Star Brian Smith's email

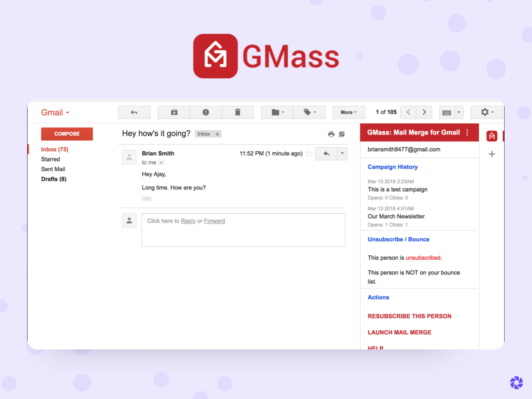(309, 153)
